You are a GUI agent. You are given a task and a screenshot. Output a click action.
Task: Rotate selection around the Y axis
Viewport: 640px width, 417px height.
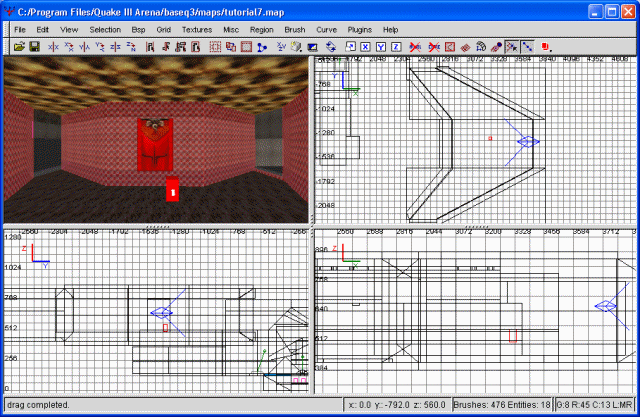pyautogui.click(x=100, y=47)
